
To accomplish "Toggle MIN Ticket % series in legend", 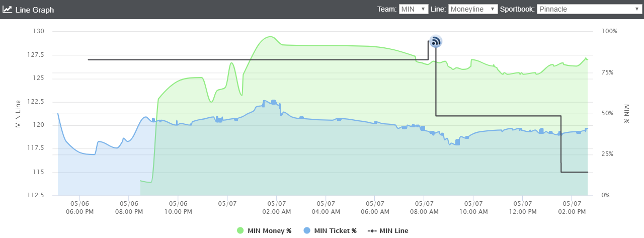I will [330, 230].
